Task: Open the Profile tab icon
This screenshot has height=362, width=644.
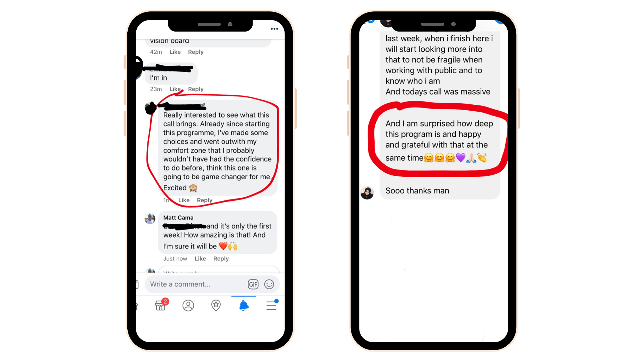Action: (x=188, y=305)
